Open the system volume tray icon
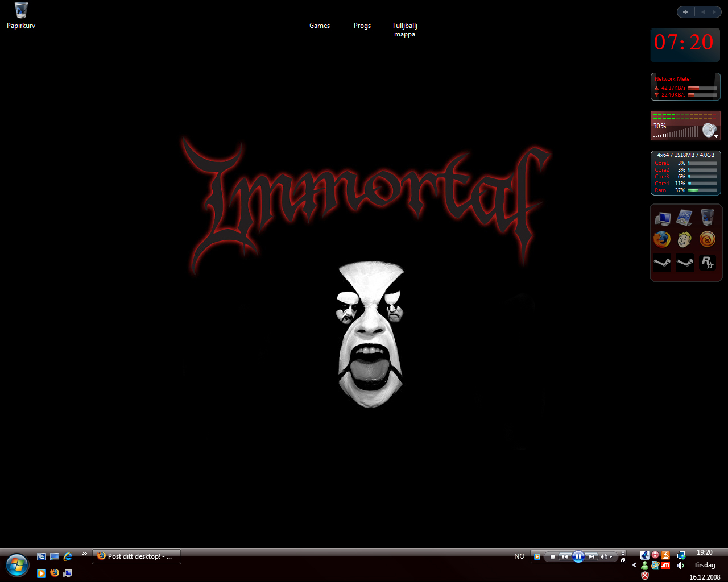Screen dimensions: 728x582 point(681,566)
